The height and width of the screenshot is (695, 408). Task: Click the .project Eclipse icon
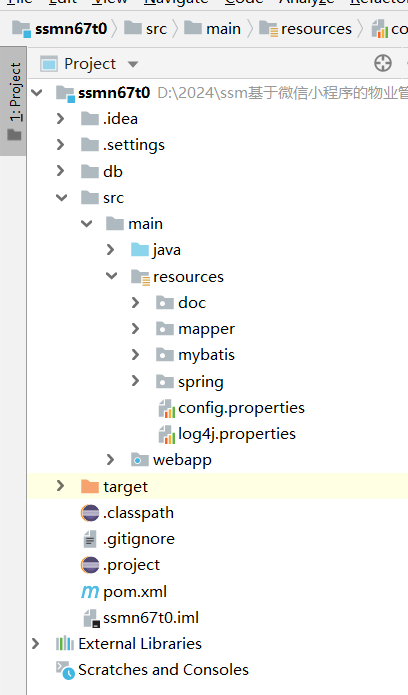90,566
